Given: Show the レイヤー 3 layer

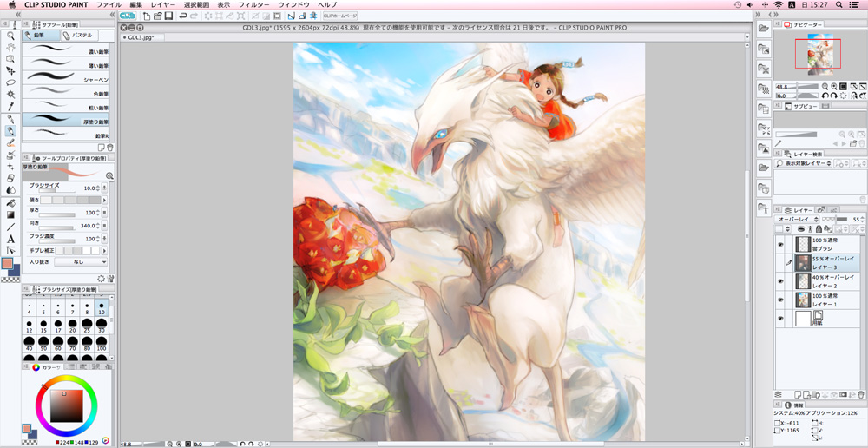Looking at the screenshot, I should tap(780, 262).
